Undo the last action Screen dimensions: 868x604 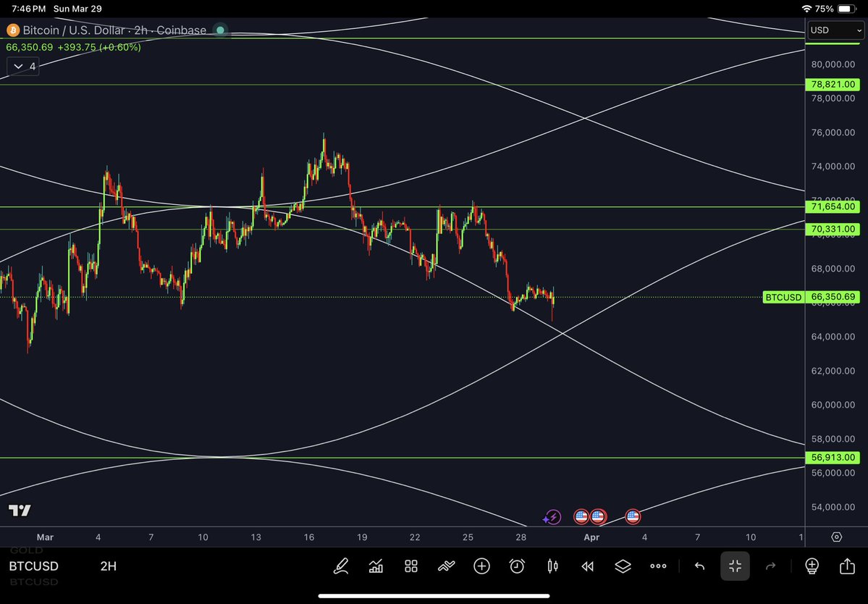coord(700,566)
